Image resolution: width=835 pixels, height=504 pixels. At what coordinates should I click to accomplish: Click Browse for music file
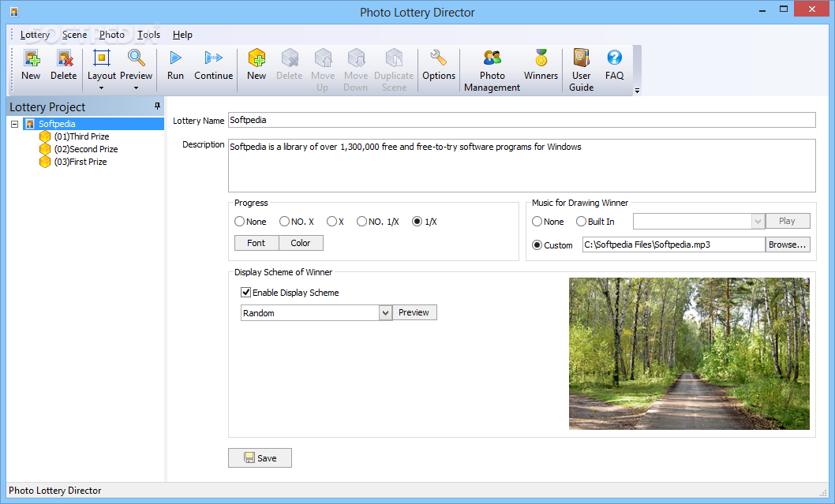[x=788, y=245]
